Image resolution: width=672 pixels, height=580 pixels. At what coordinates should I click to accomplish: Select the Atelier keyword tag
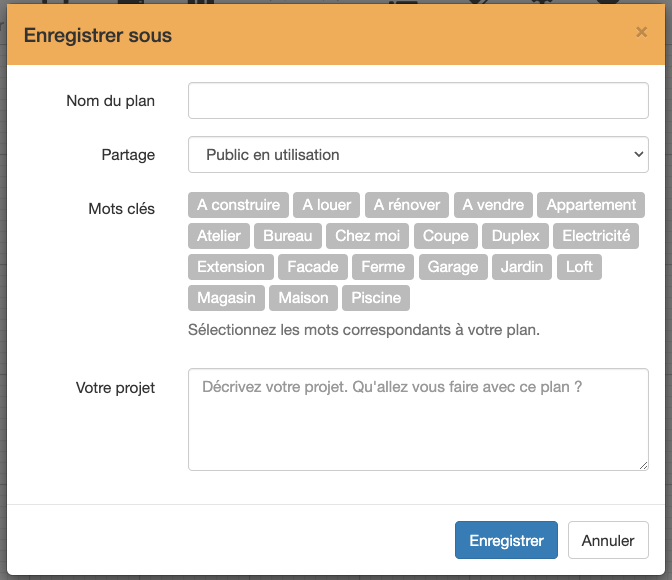(219, 236)
